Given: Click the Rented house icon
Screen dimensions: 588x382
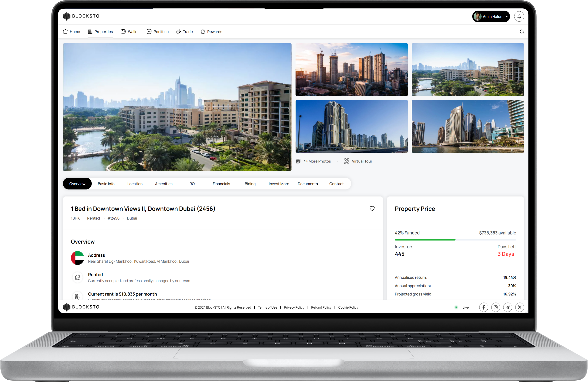Looking at the screenshot, I should (78, 277).
